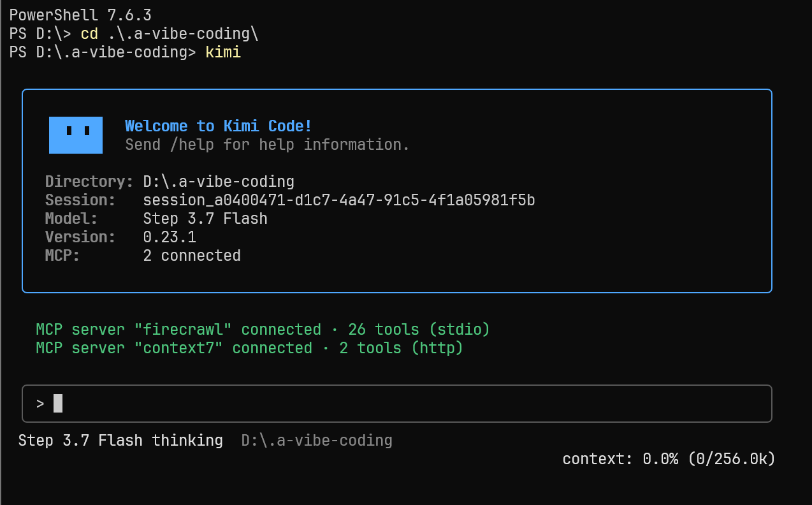This screenshot has height=505, width=812.
Task: Click the "Send /help for help information." line
Action: [267, 145]
